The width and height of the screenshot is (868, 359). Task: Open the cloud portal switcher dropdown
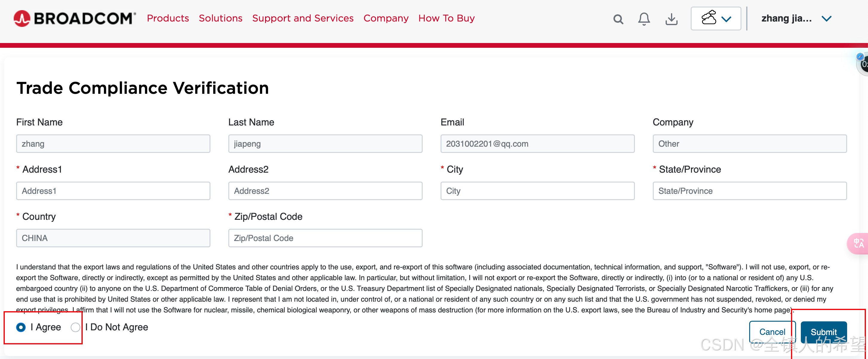pyautogui.click(x=716, y=19)
